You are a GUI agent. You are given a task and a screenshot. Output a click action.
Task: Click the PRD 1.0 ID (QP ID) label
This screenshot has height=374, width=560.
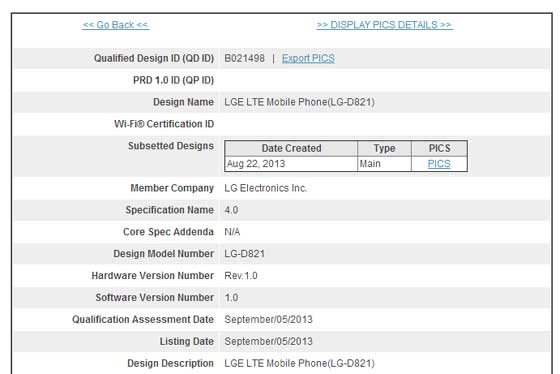[174, 80]
